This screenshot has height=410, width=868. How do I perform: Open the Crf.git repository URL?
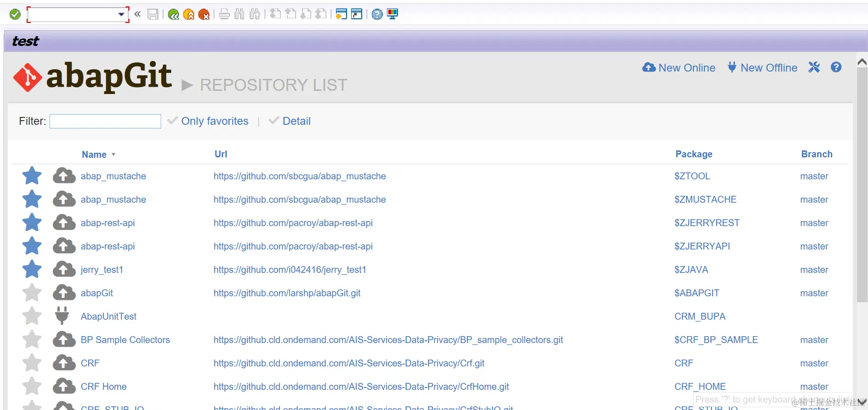(x=349, y=363)
